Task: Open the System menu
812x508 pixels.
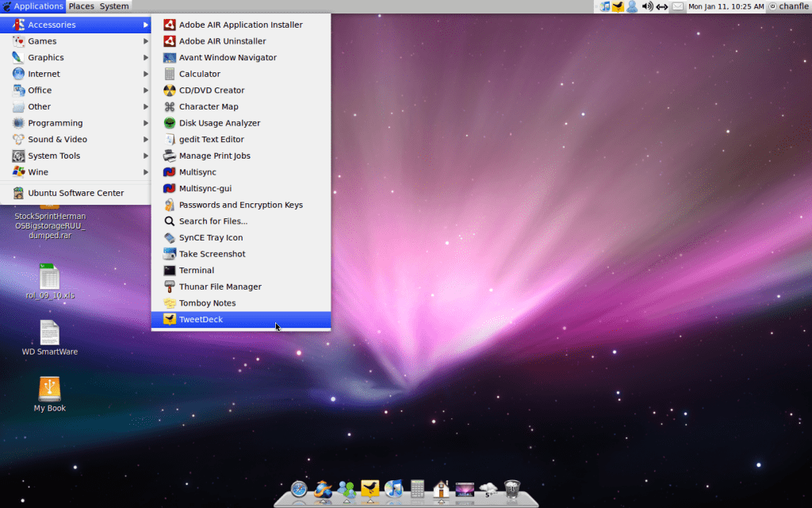Action: pyautogui.click(x=113, y=6)
